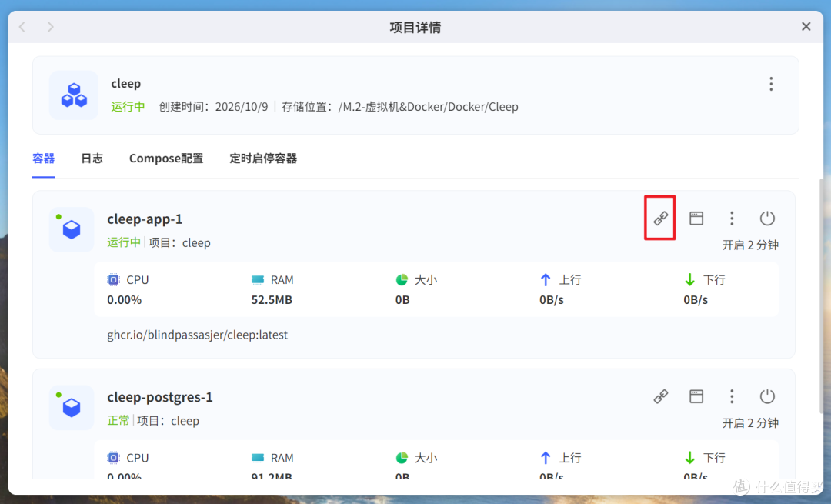Screen dimensions: 831x504
Task: Click the 开启 2 分钟 uptime for cleep-app-1
Action: point(750,245)
